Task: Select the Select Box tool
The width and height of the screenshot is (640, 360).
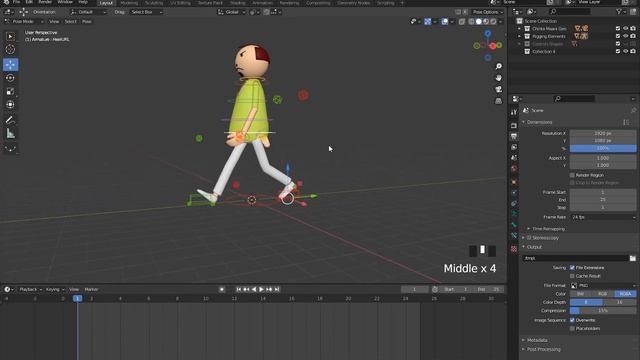Action: (x=10, y=37)
